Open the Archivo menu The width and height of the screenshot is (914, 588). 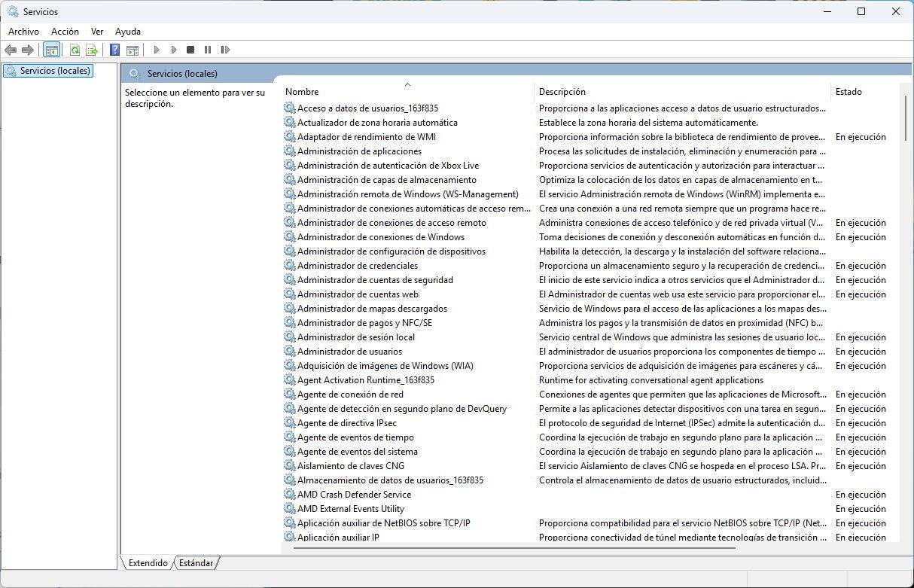click(x=23, y=31)
